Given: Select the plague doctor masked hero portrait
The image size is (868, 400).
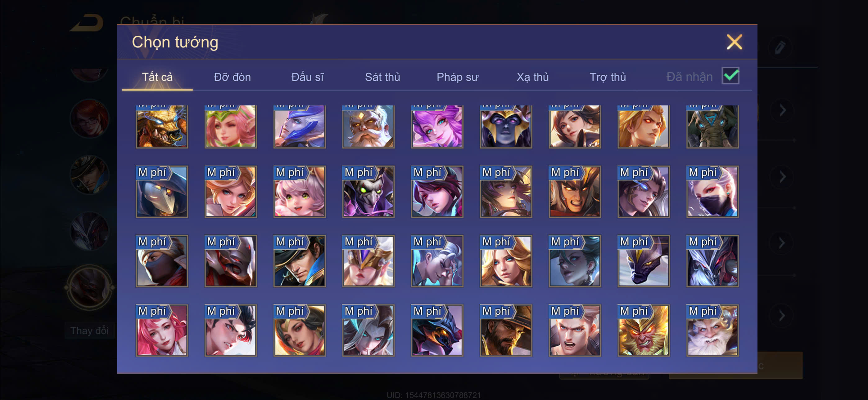Looking at the screenshot, I should [162, 192].
